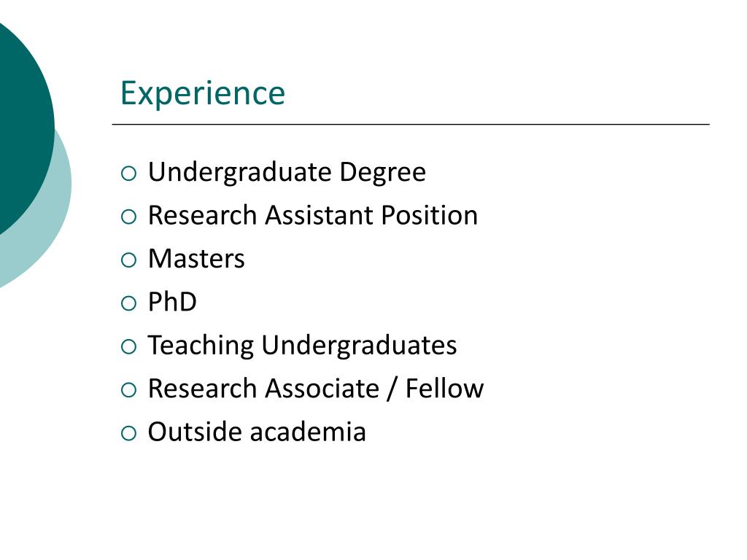Screen dimensions: 747x560
Task: Select the Outside academia bullet text
Action: (x=257, y=432)
